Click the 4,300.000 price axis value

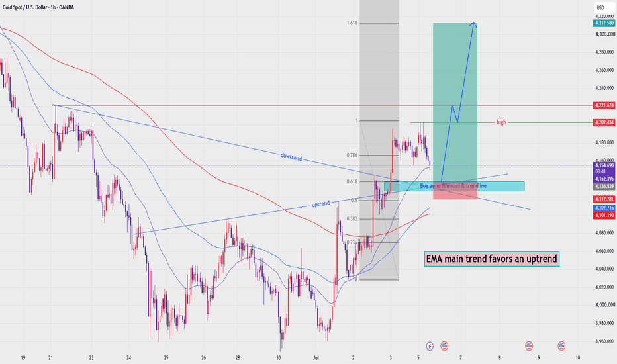tap(605, 34)
